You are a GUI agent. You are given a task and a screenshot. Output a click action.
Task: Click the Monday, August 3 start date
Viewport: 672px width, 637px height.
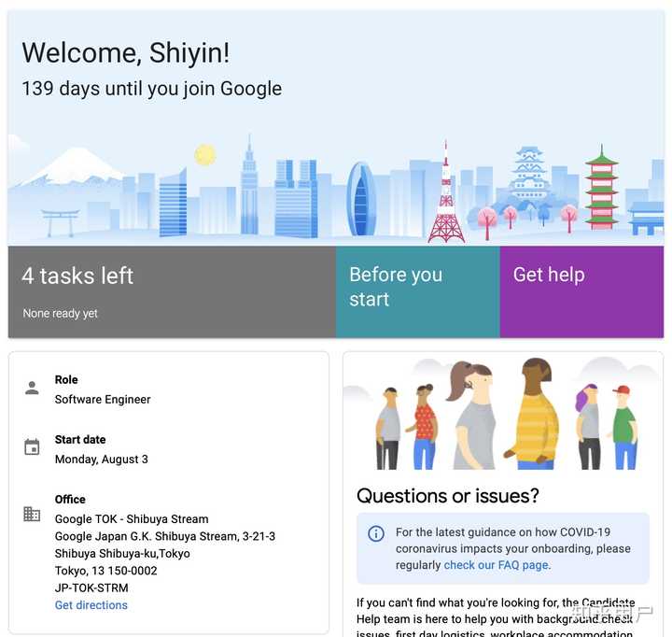[102, 459]
